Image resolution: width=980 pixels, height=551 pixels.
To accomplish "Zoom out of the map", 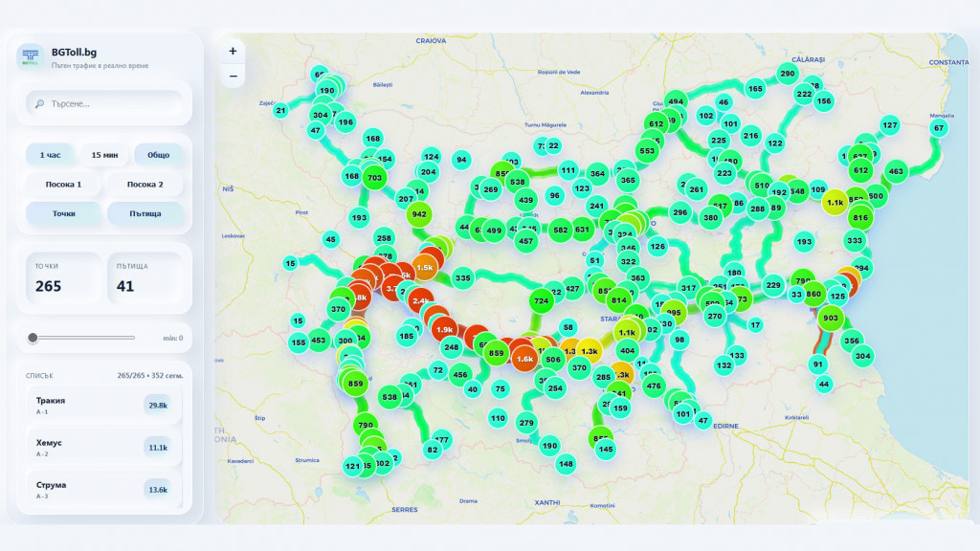I will 233,76.
